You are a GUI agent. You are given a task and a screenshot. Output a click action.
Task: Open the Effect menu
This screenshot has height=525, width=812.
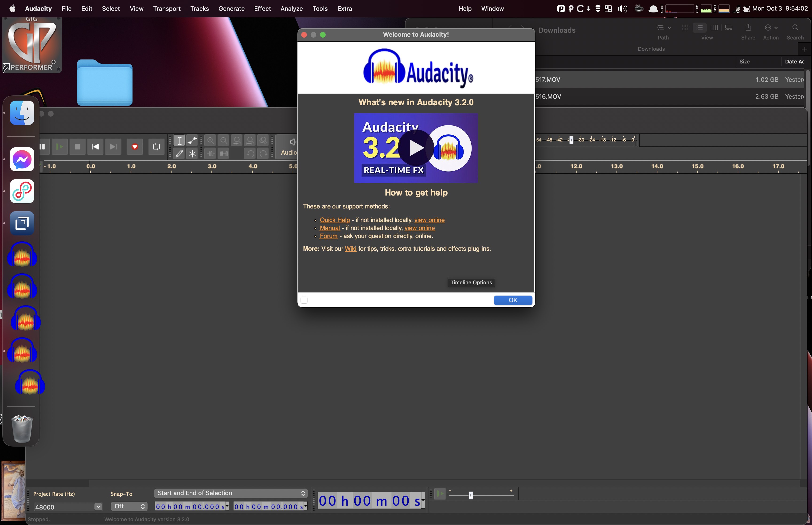[262, 8]
